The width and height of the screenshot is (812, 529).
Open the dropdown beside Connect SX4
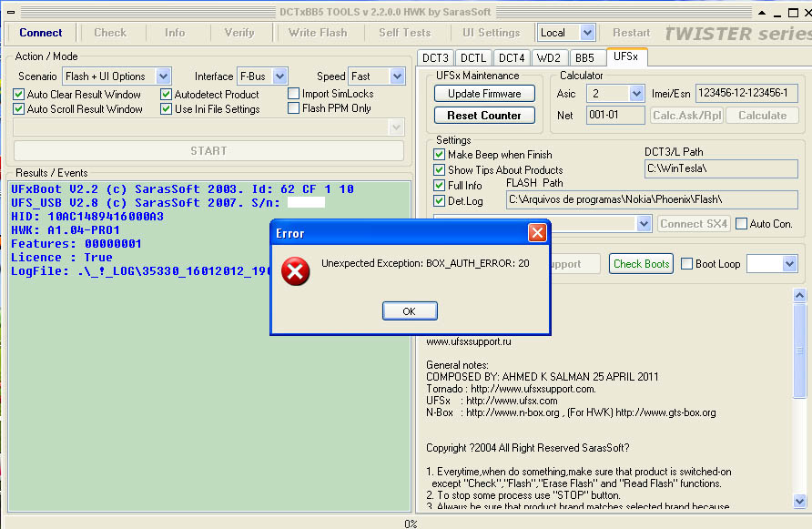pos(644,224)
